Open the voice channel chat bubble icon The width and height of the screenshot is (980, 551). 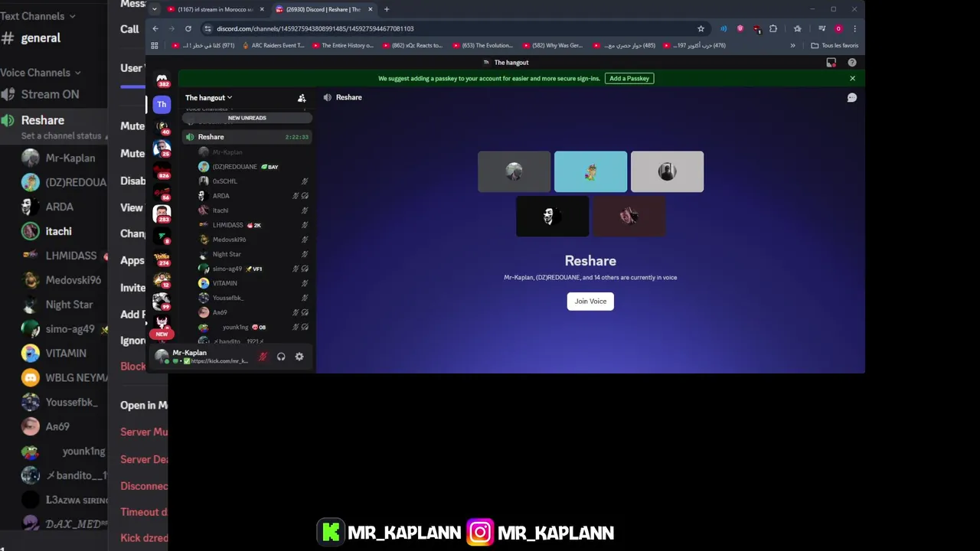point(851,98)
